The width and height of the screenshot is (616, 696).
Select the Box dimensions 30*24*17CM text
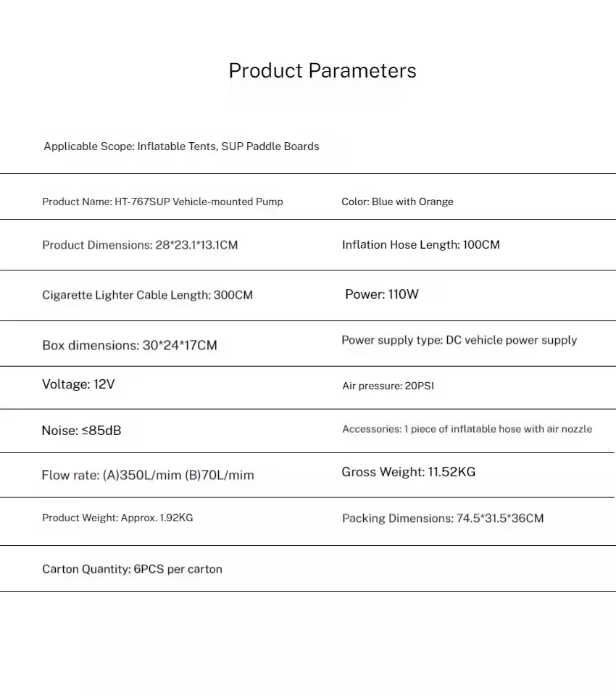130,345
